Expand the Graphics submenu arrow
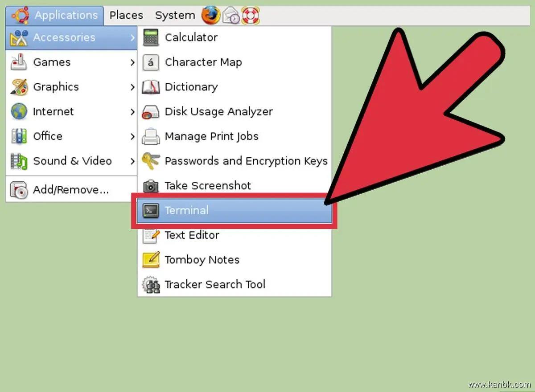The image size is (535, 392). point(132,87)
